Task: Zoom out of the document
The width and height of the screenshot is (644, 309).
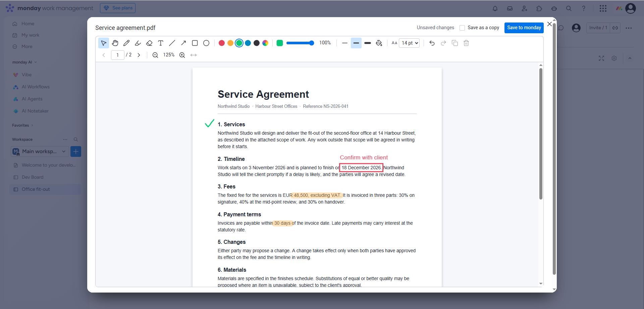Action: click(x=155, y=55)
